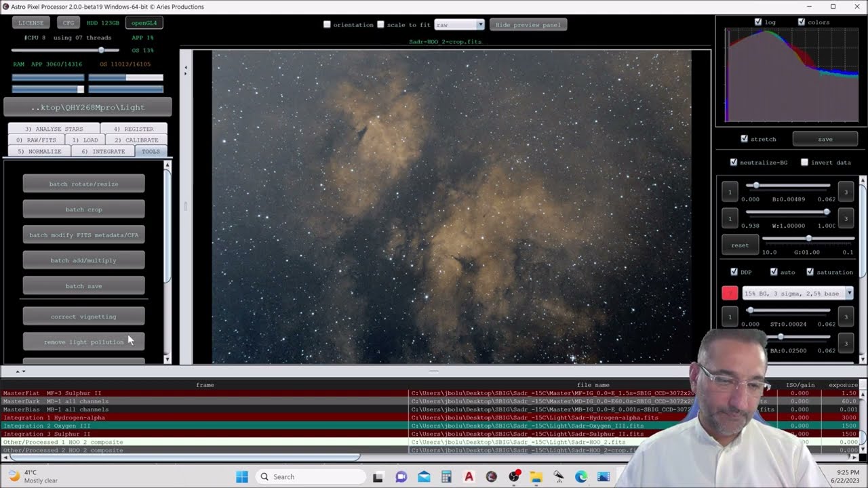Toggle the frame list panel arrows at bottom-left

coord(20,371)
